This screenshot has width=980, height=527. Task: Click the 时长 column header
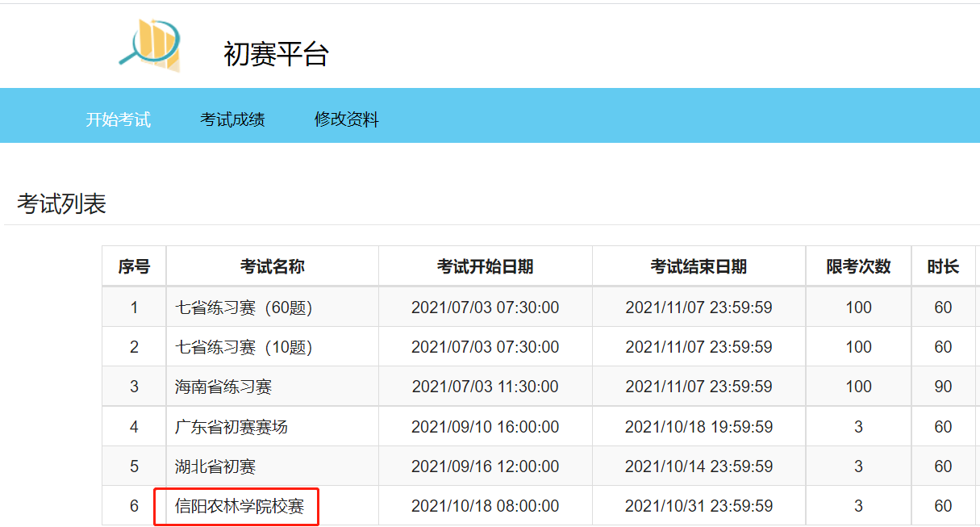943,266
